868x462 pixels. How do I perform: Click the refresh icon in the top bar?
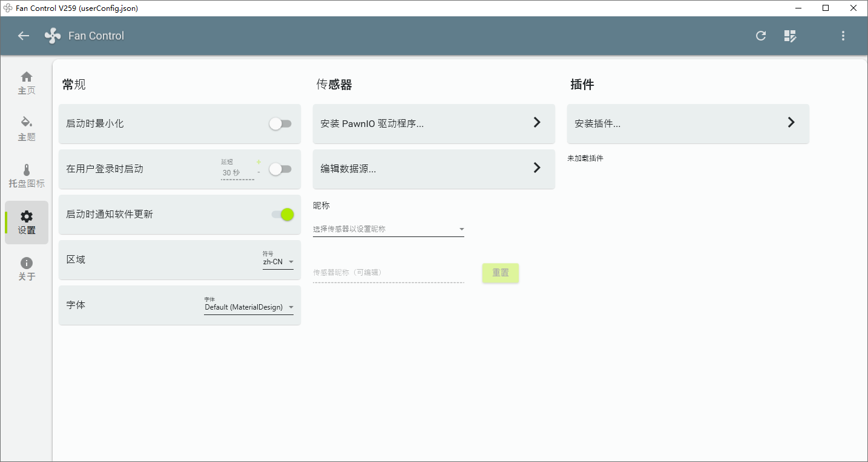760,36
